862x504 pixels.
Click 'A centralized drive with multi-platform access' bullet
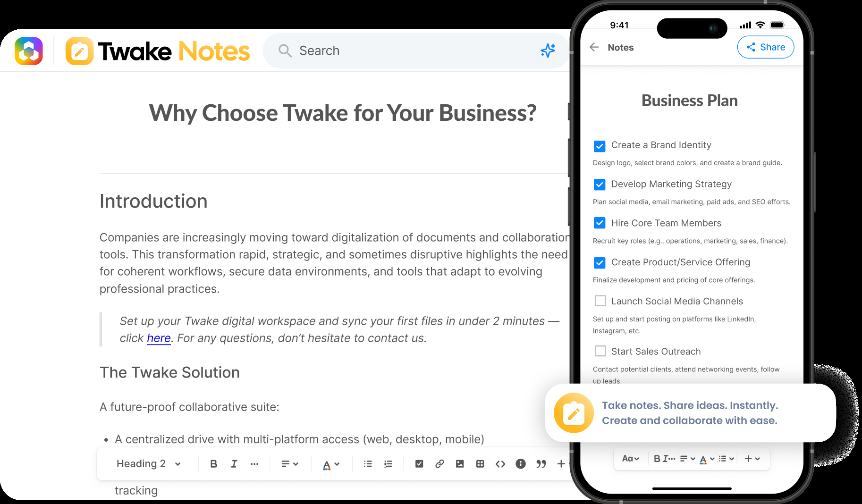pyautogui.click(x=299, y=440)
